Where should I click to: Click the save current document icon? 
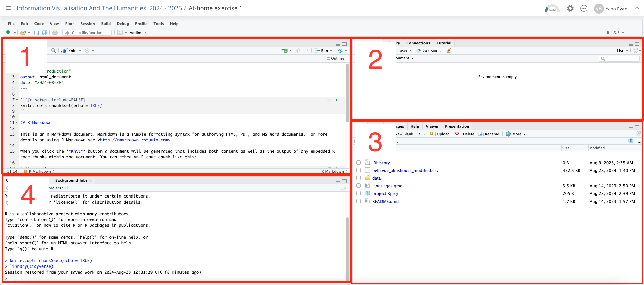[36, 33]
